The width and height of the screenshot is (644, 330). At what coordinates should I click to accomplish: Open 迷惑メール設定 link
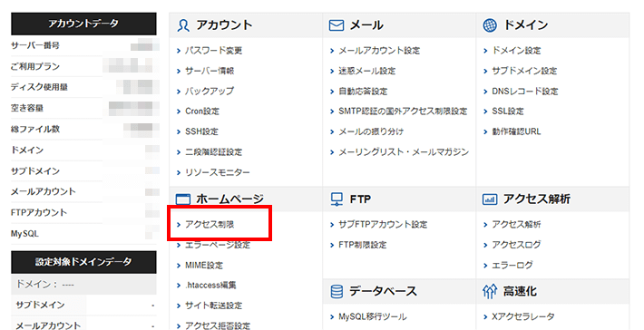click(366, 71)
